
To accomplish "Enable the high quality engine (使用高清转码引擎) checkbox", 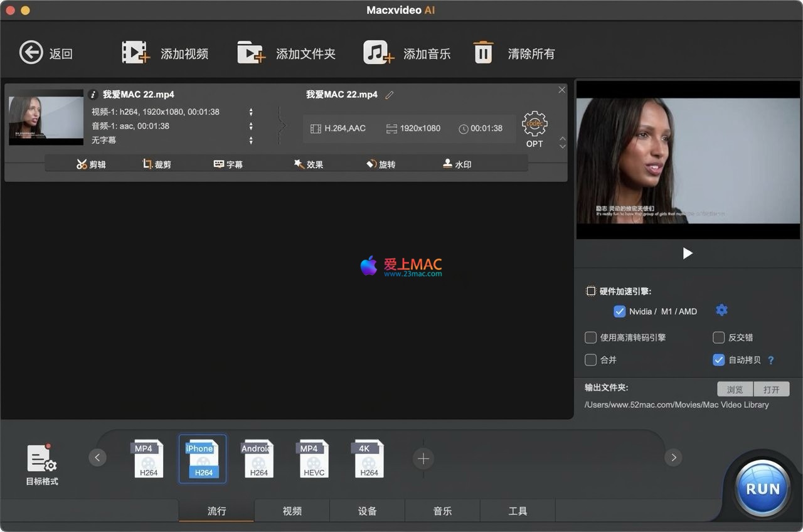I will 590,338.
